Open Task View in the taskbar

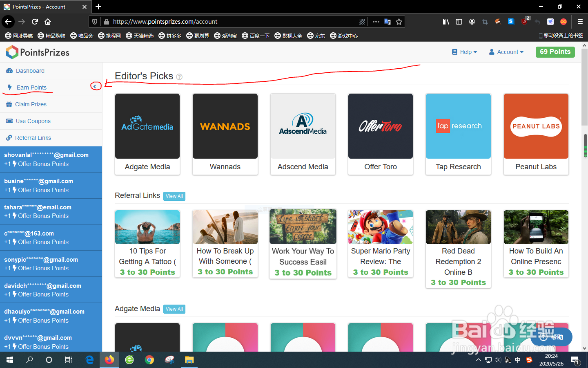69,360
